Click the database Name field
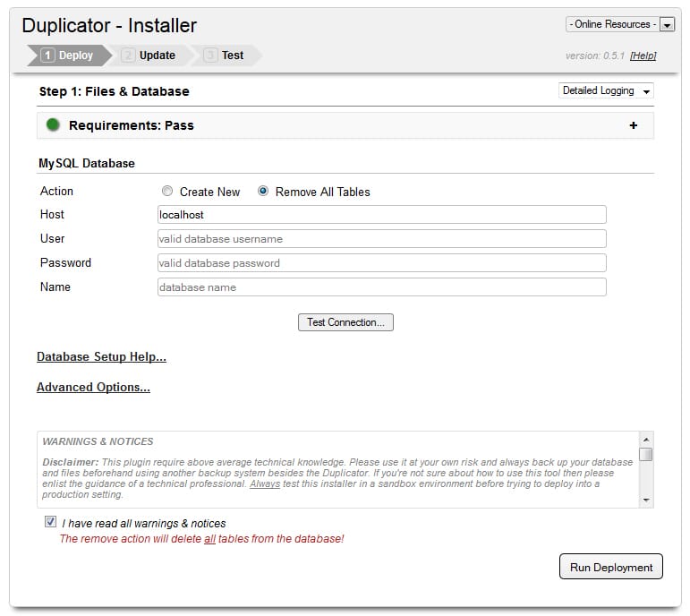The height and width of the screenshot is (616, 690). pyautogui.click(x=381, y=287)
